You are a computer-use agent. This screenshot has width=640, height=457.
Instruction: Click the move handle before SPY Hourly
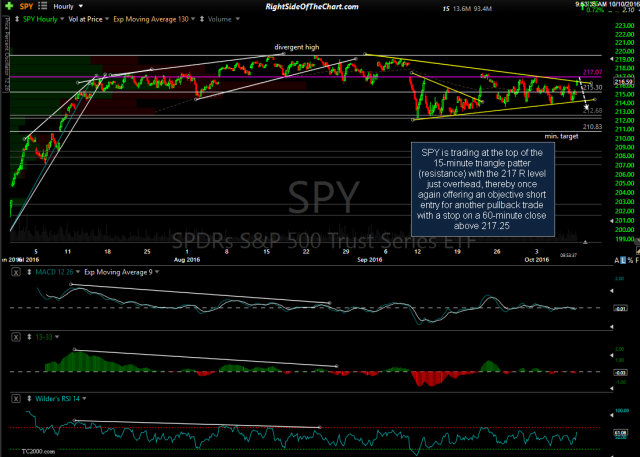point(17,19)
